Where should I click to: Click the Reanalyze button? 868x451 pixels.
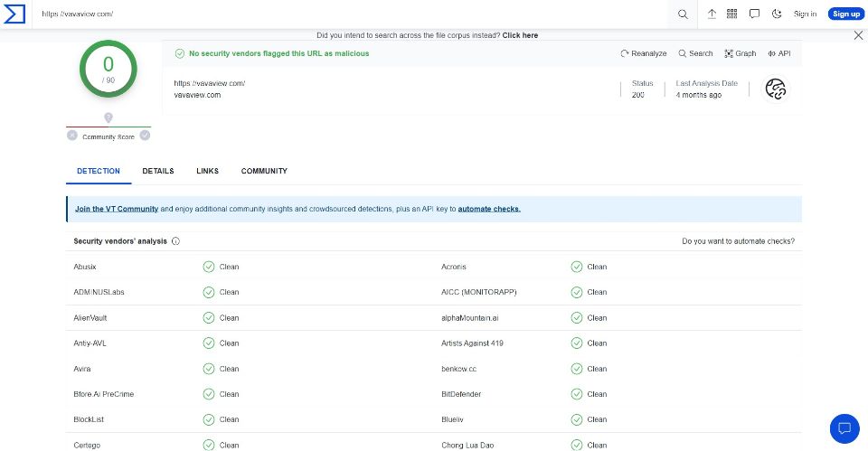[643, 53]
